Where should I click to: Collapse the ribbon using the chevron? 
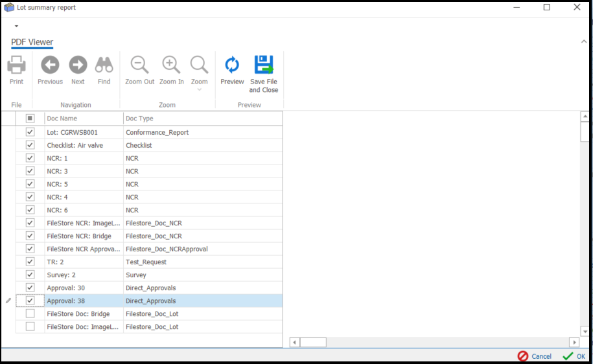tap(583, 42)
